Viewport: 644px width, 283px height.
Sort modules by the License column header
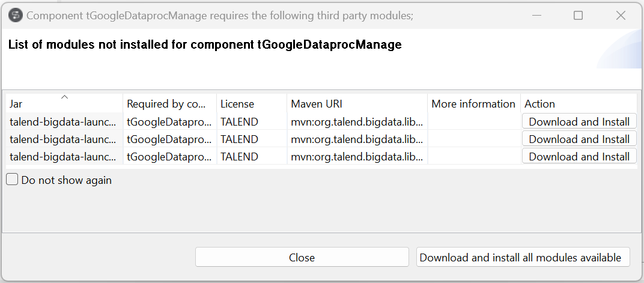click(251, 104)
